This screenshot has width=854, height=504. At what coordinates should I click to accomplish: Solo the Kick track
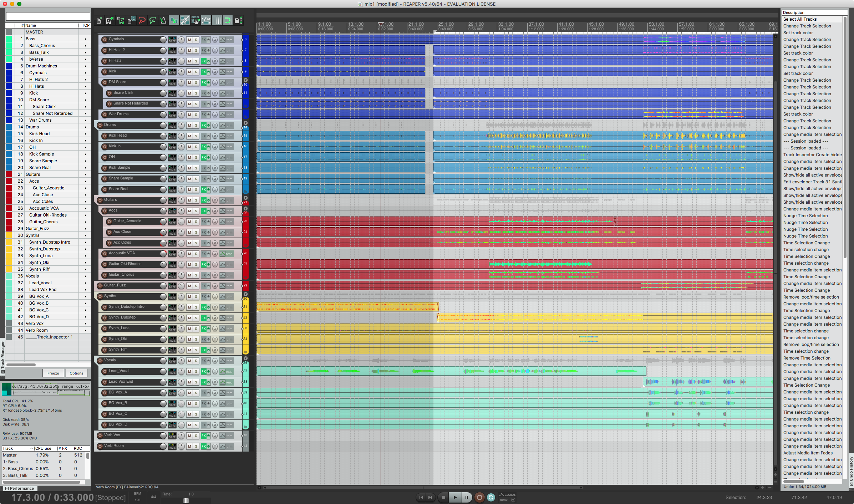(x=196, y=72)
